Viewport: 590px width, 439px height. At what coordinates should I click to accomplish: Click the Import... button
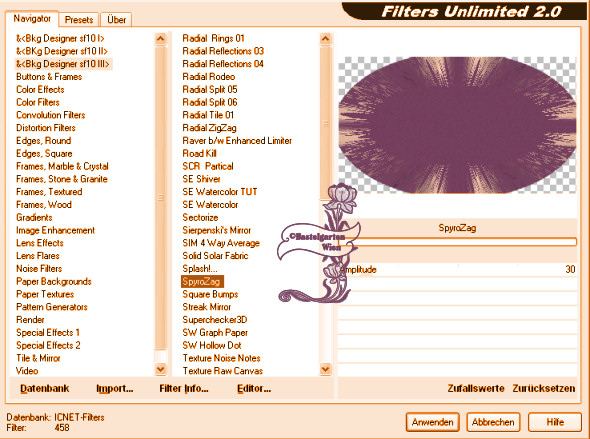pyautogui.click(x=114, y=388)
